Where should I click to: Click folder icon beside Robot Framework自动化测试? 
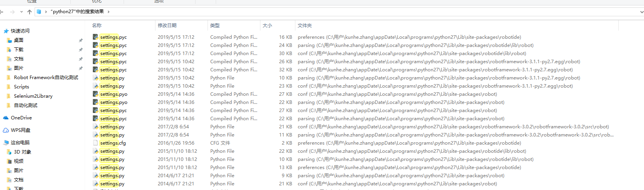[9, 78]
